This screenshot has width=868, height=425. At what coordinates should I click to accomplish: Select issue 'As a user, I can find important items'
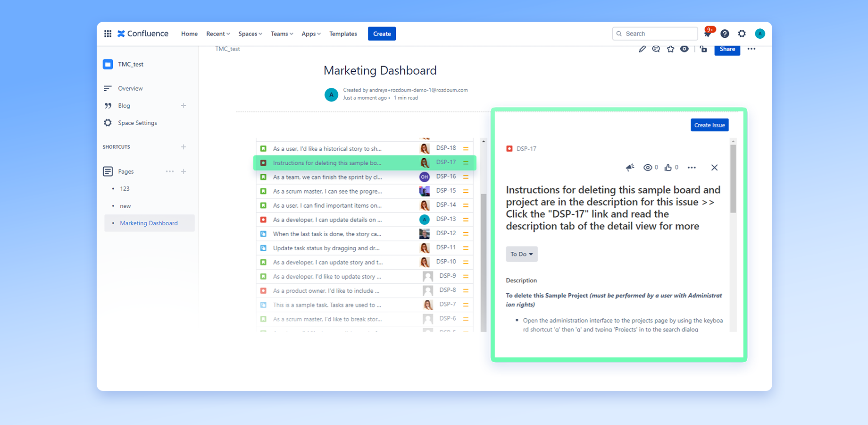[x=327, y=205]
